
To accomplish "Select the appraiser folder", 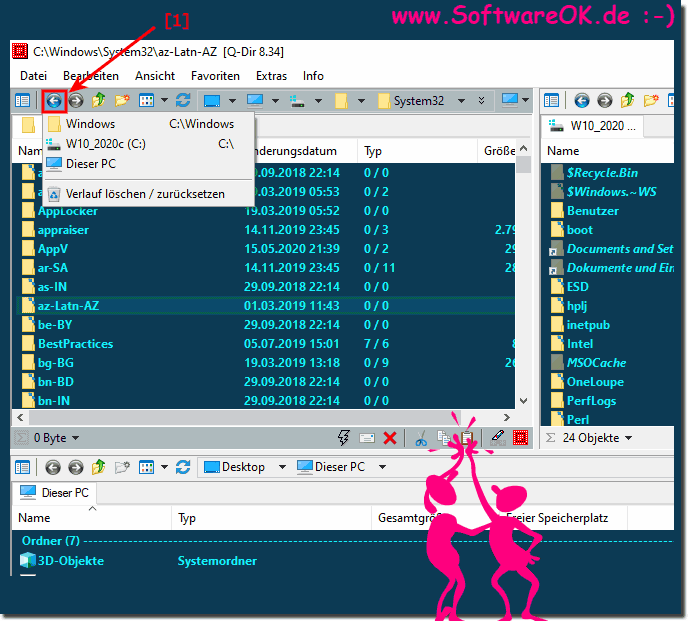I will 63,230.
